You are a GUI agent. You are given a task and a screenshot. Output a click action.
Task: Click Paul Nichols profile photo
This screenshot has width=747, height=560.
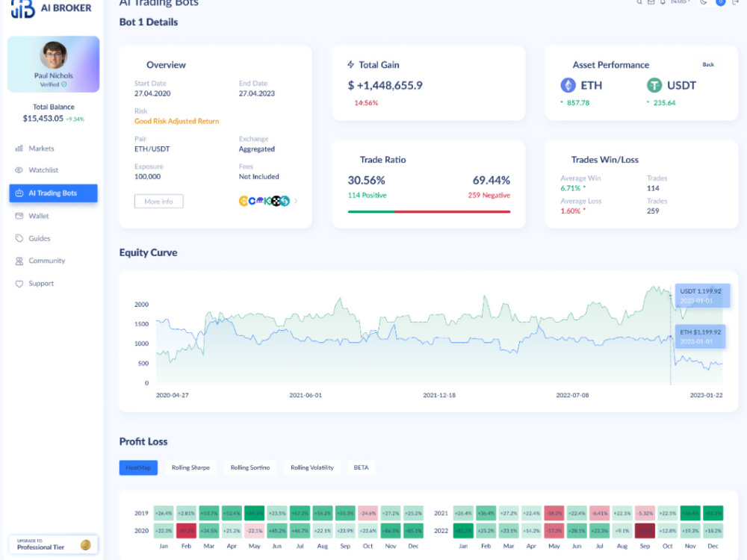[53, 55]
